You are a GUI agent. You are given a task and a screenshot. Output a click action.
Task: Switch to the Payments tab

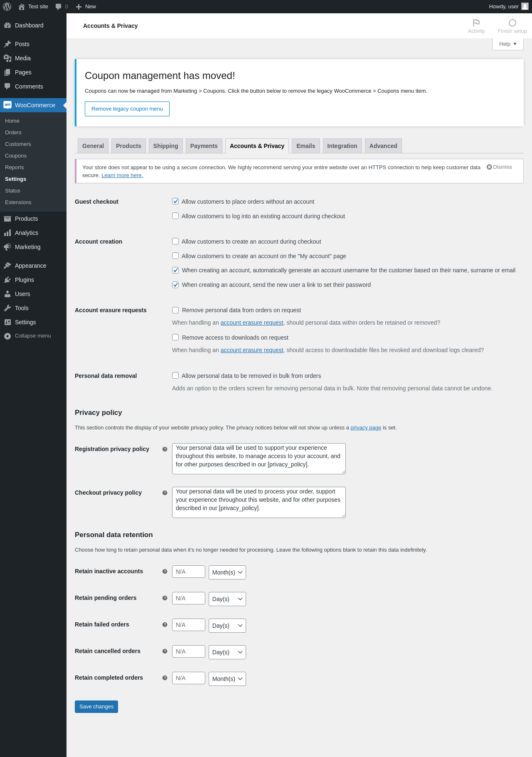tap(204, 146)
